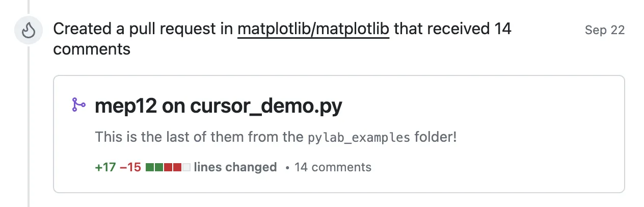Click the 'that received 14' heading text
Image resolution: width=644 pixels, height=207 pixels.
click(x=452, y=30)
